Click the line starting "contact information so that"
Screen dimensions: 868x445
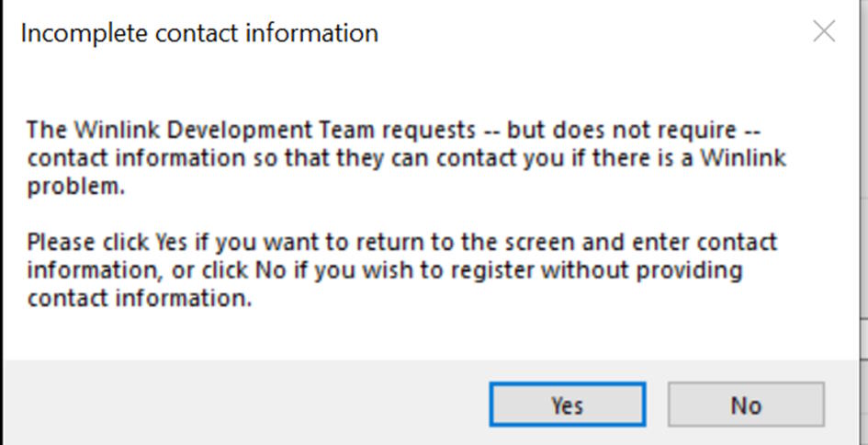pyautogui.click(x=165, y=158)
